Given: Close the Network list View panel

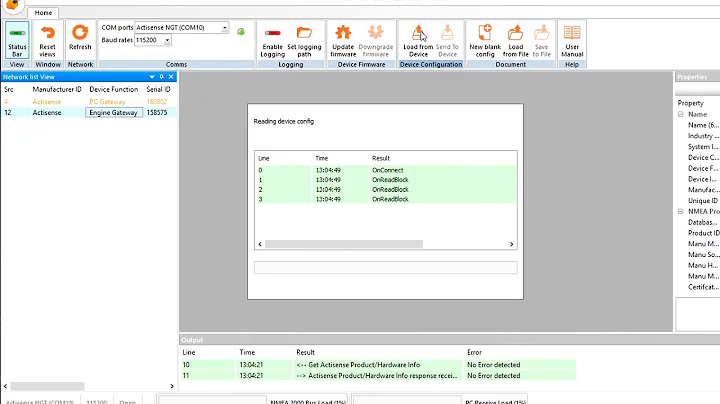Looking at the screenshot, I should pyautogui.click(x=171, y=77).
